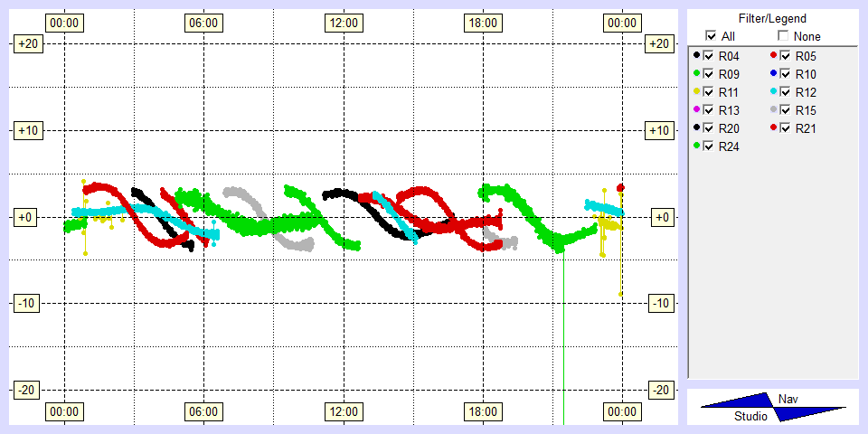868x434 pixels.
Task: Click the Nav Studio logo
Action: click(773, 407)
